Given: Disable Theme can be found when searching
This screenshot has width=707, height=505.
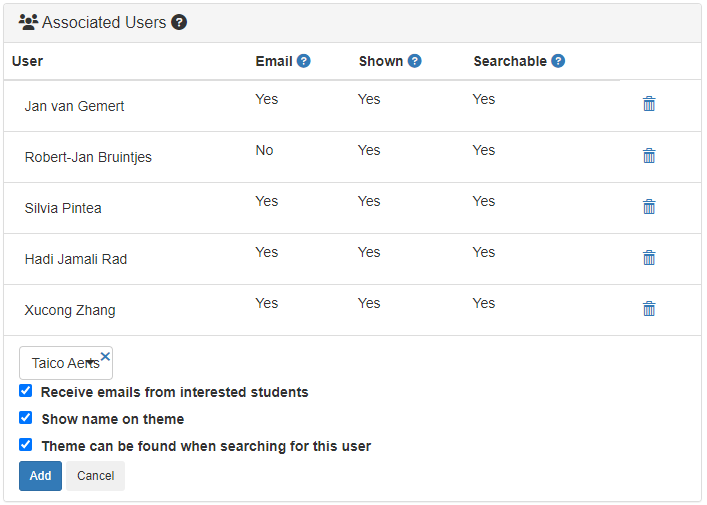Looking at the screenshot, I should pyautogui.click(x=26, y=445).
